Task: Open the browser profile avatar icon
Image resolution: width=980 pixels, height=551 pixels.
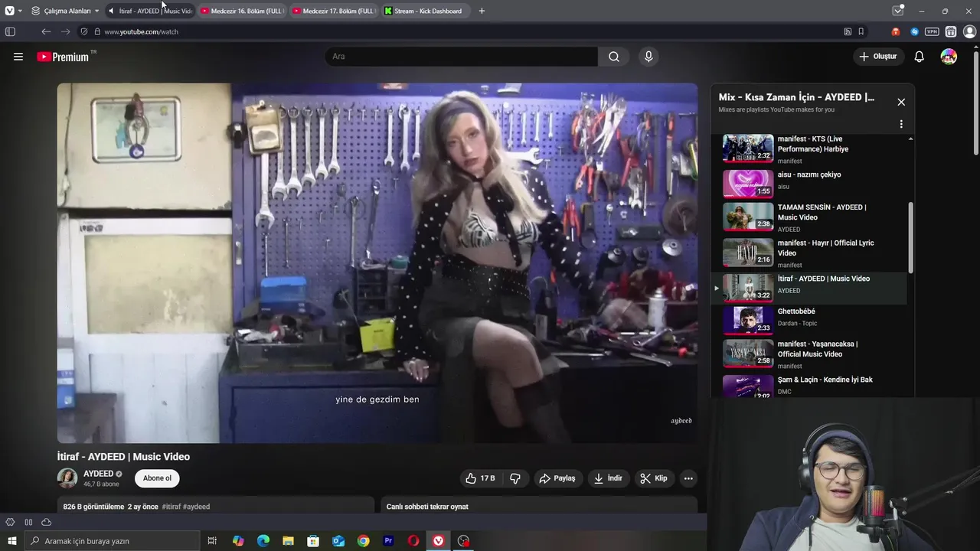Action: (x=969, y=31)
